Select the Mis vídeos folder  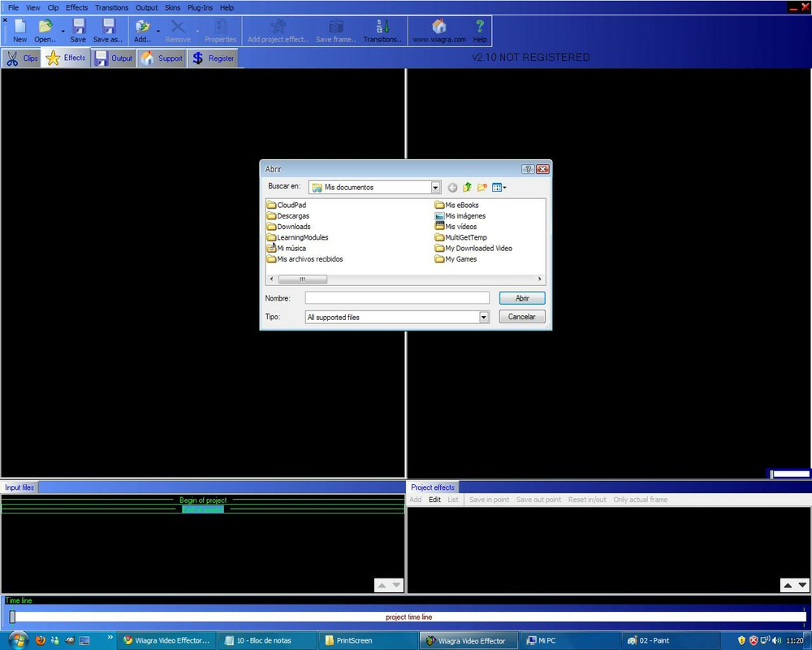coord(456,227)
